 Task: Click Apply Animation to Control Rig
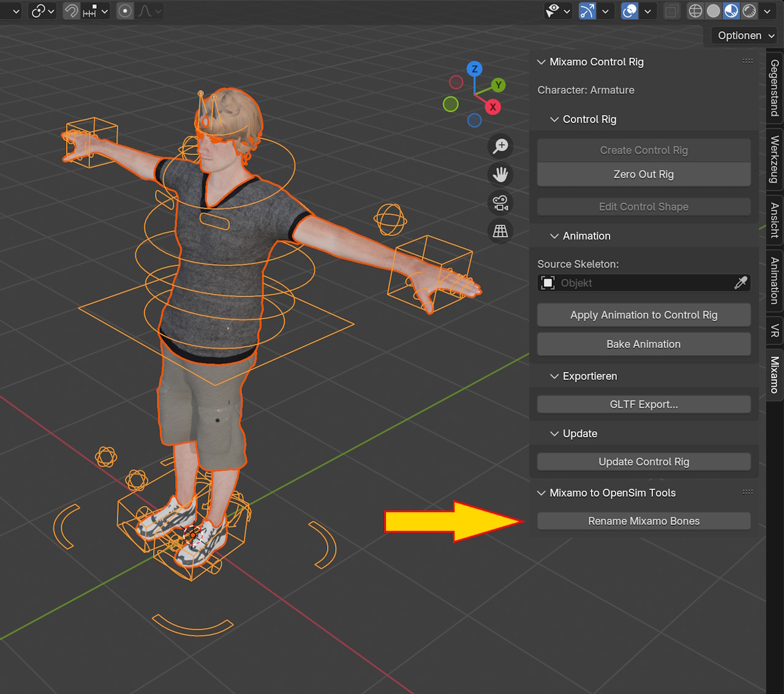[644, 315]
